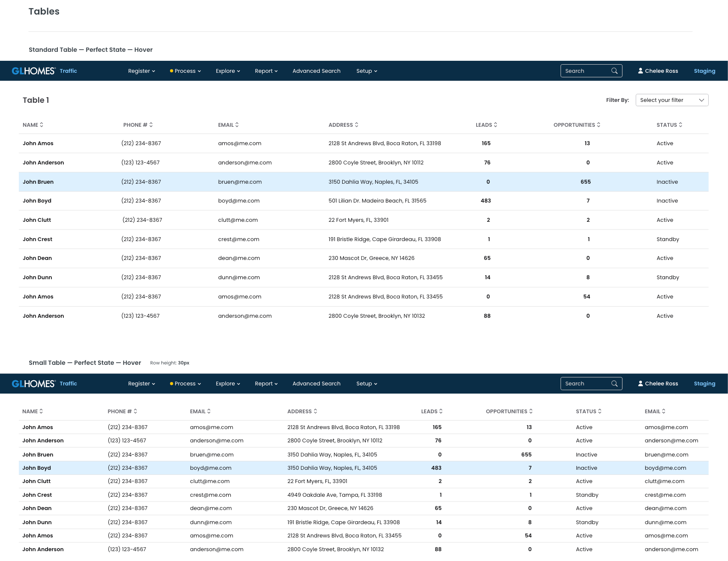
Task: Open the Report dropdown in the small table navbar
Action: [266, 384]
